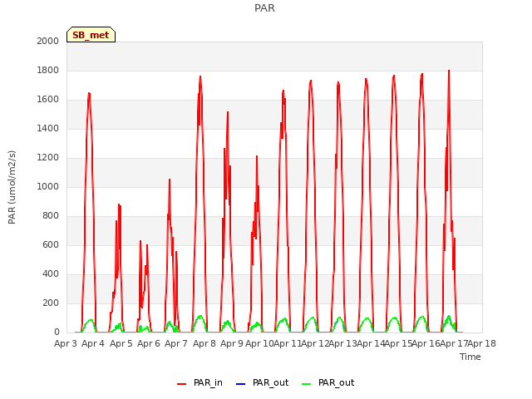Click the Apr 9 x-axis label
532x399 pixels.
click(232, 343)
